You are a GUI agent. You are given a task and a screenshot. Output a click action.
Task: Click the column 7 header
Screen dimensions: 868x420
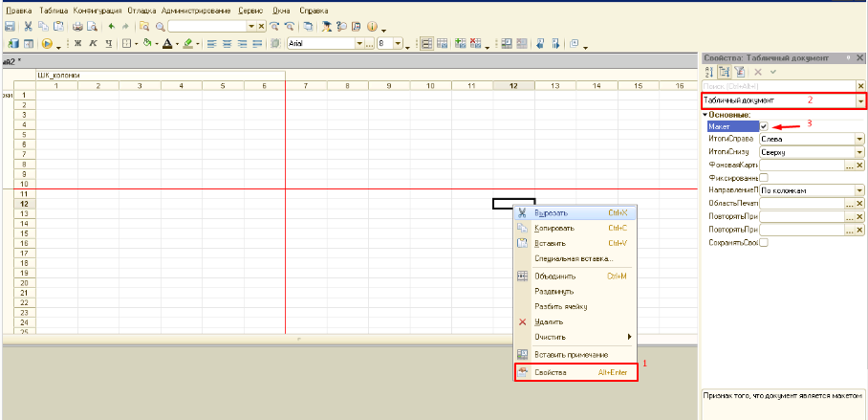point(305,86)
